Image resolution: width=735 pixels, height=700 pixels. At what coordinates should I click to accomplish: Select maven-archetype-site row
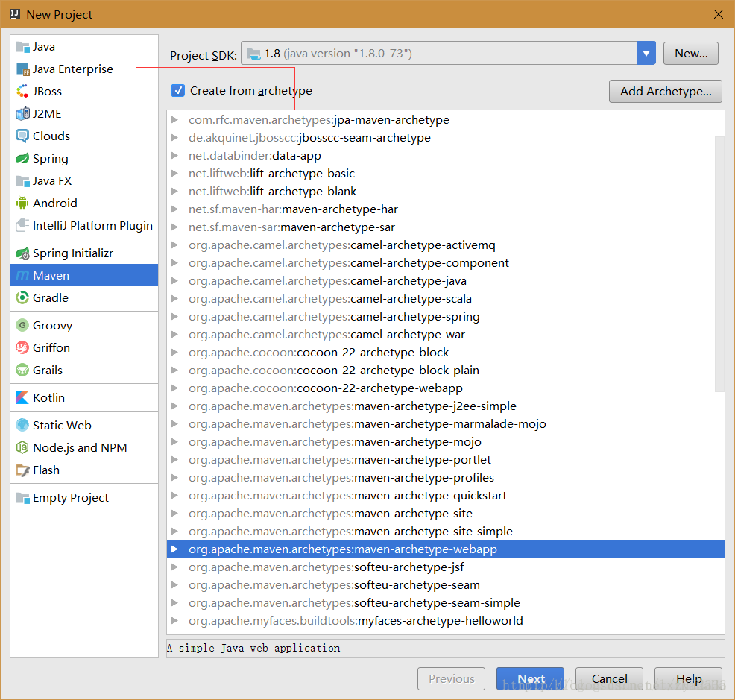click(445, 514)
